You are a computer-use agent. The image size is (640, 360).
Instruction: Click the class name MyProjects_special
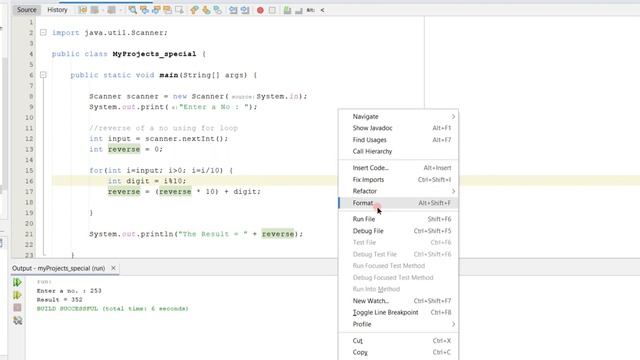pos(154,54)
